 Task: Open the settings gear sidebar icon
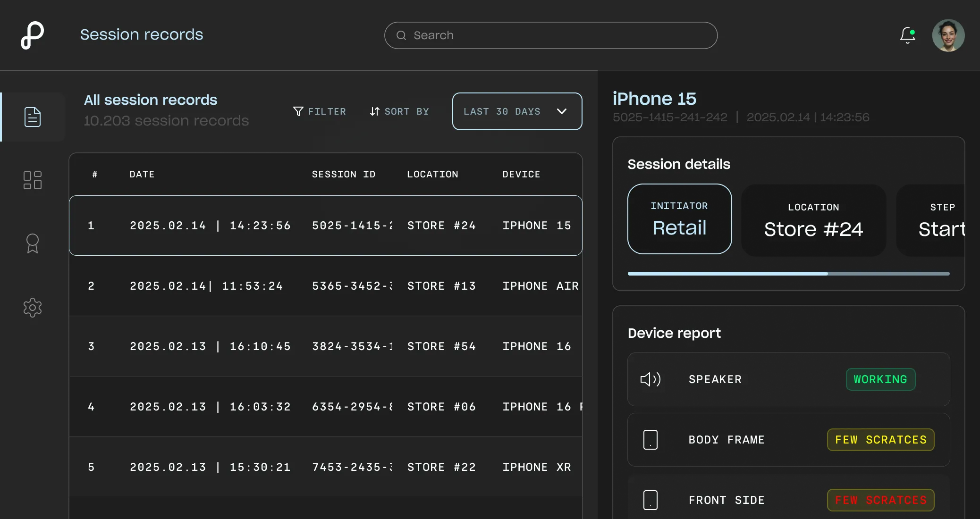pos(33,308)
